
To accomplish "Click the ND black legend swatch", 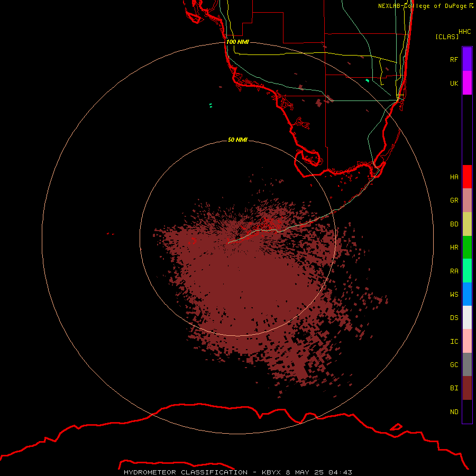I will [467, 411].
